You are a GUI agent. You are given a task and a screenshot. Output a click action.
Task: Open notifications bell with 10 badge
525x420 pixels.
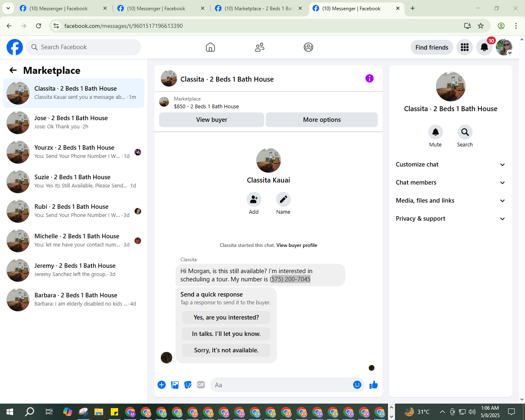pyautogui.click(x=484, y=47)
